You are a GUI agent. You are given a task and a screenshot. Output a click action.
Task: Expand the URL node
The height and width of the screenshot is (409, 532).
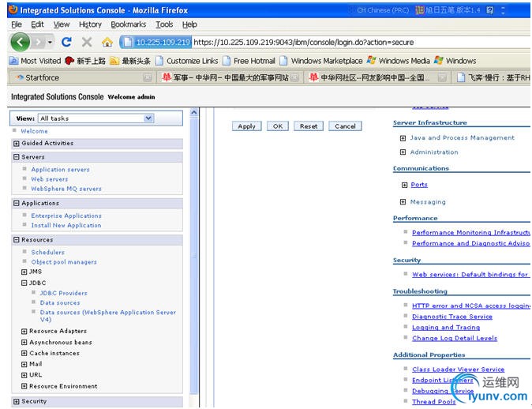point(24,375)
